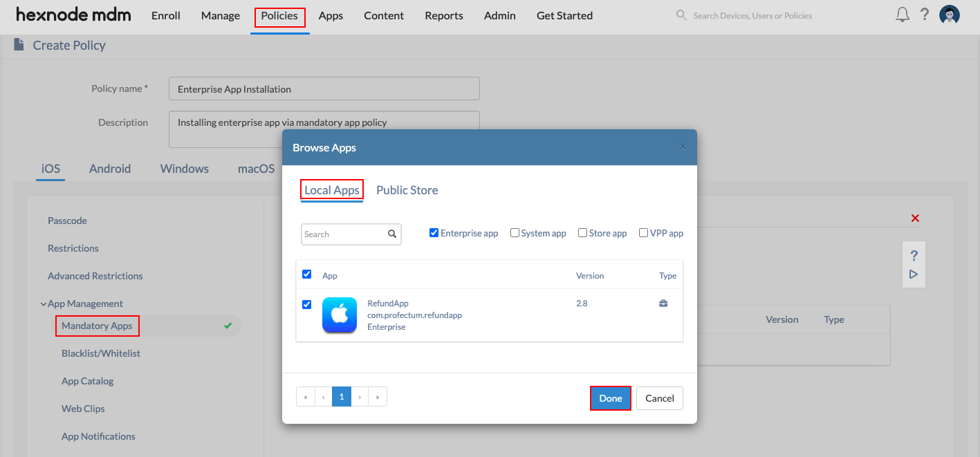This screenshot has width=980, height=457.
Task: Open Passcode settings in sidebar
Action: [x=67, y=221]
